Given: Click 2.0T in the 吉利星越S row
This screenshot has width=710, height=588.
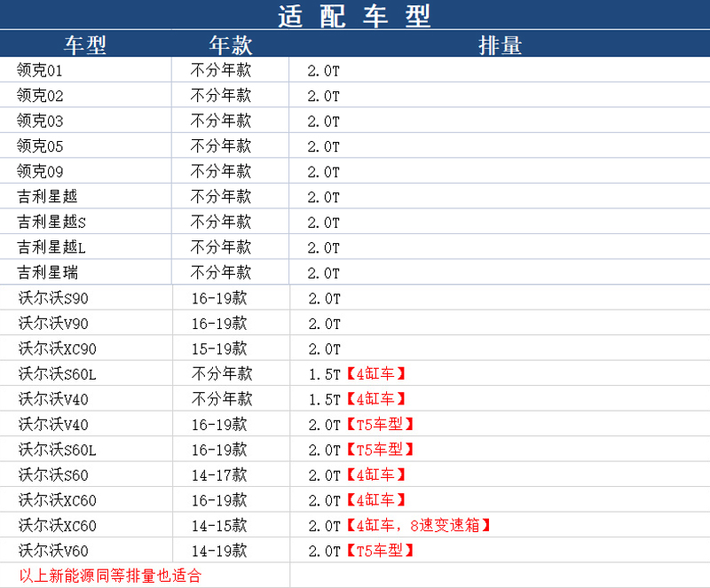Looking at the screenshot, I should point(323,223).
